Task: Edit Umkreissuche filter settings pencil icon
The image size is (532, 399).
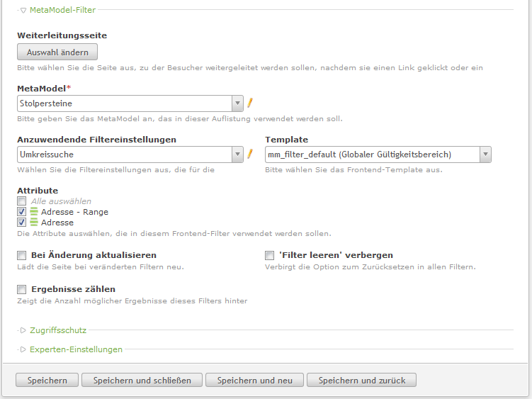Action: 250,154
